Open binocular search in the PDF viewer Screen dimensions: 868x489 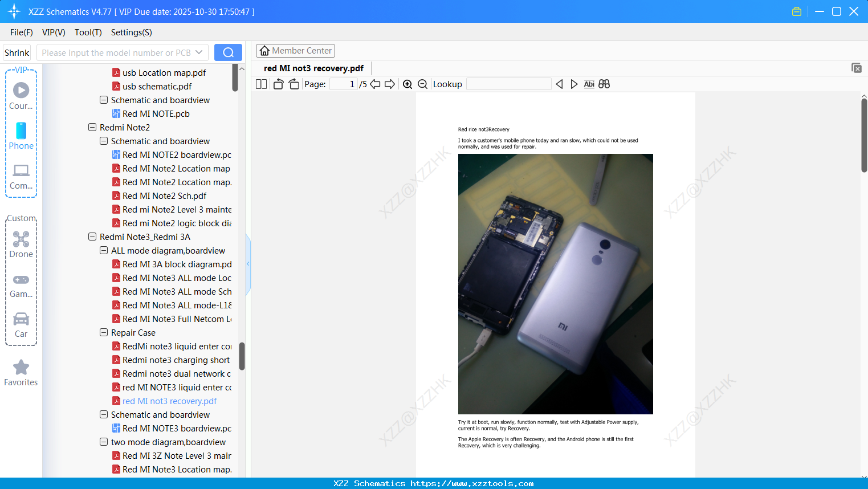coord(604,84)
